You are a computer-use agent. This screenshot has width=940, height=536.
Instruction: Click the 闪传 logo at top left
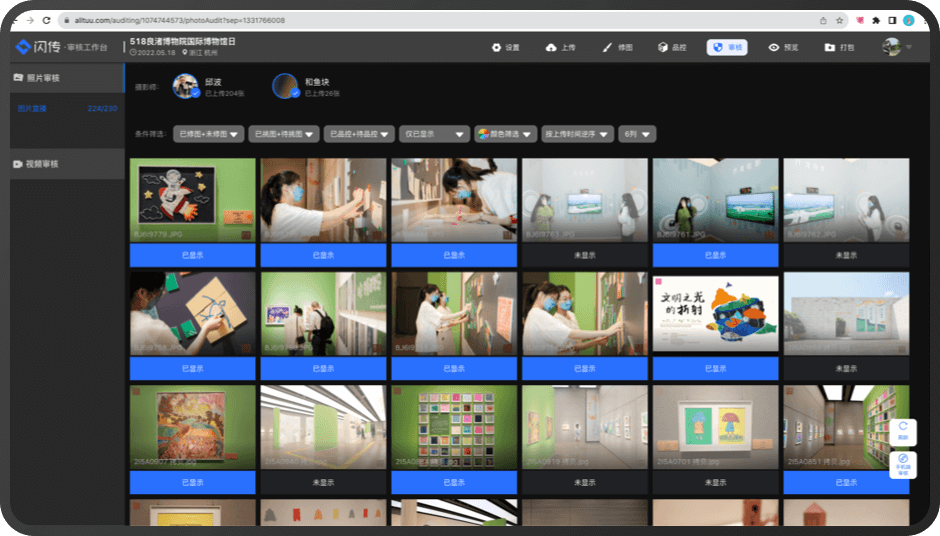point(37,47)
